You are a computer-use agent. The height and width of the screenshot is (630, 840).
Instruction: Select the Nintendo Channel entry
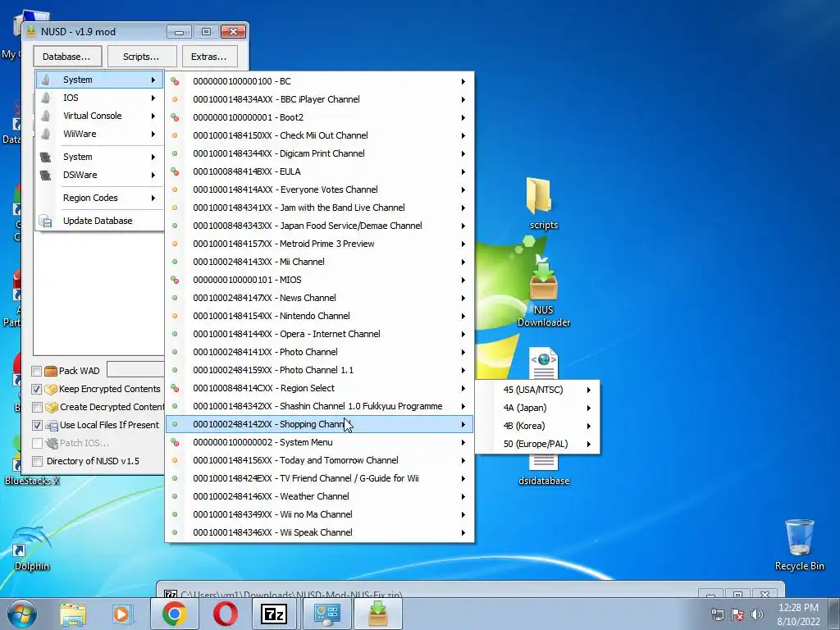pos(319,316)
